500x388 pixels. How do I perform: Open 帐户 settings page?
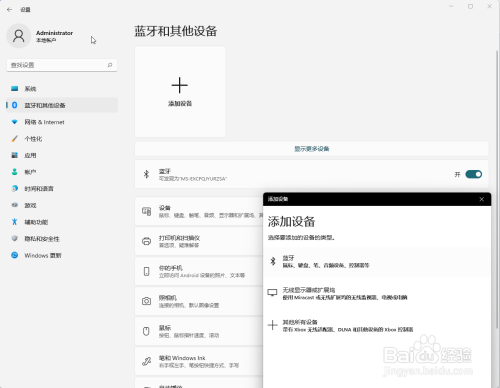62,172
